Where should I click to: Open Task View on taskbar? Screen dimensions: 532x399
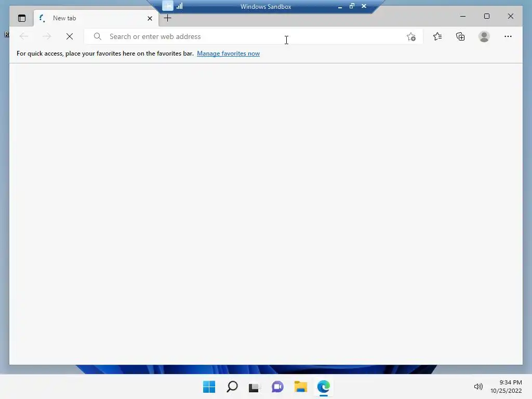[255, 387]
